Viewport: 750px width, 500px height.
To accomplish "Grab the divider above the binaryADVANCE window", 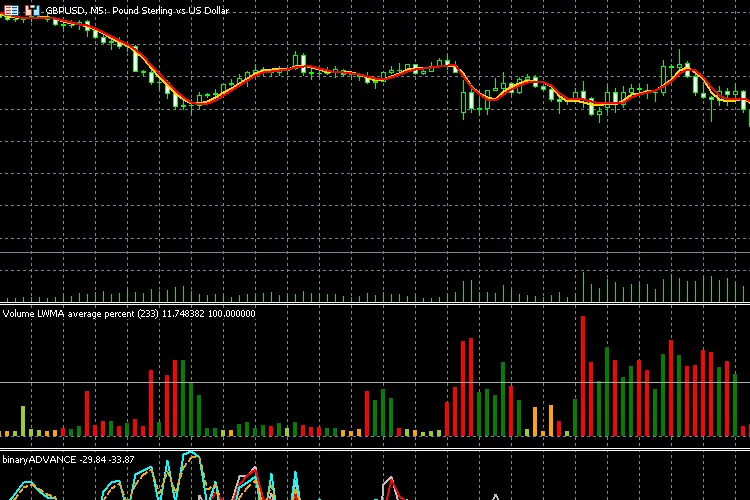I will coord(375,450).
